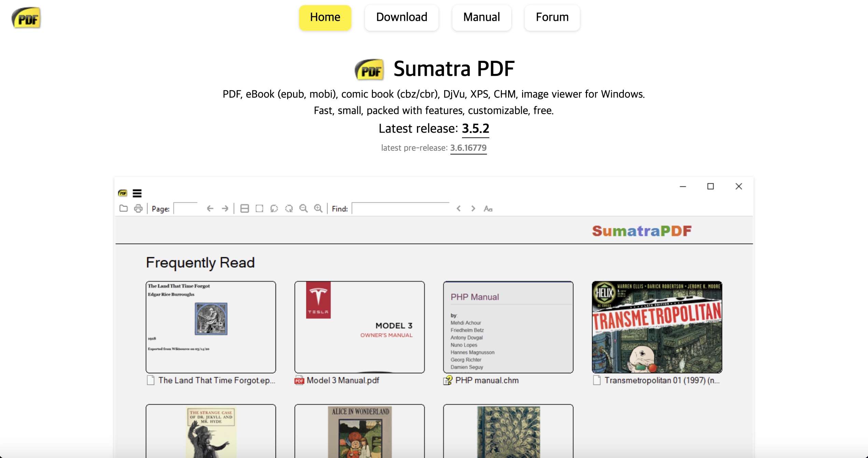Click CHM help icon next to PHP manual

[448, 380]
